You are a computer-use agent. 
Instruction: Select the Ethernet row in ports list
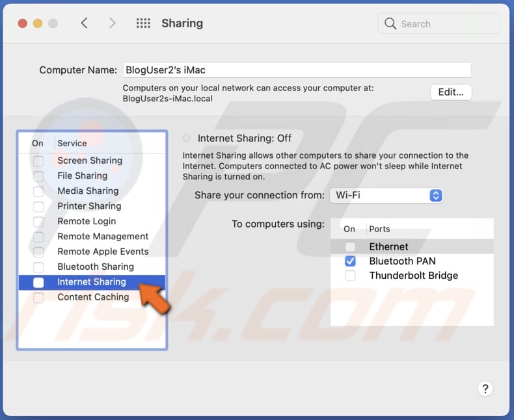(x=412, y=246)
